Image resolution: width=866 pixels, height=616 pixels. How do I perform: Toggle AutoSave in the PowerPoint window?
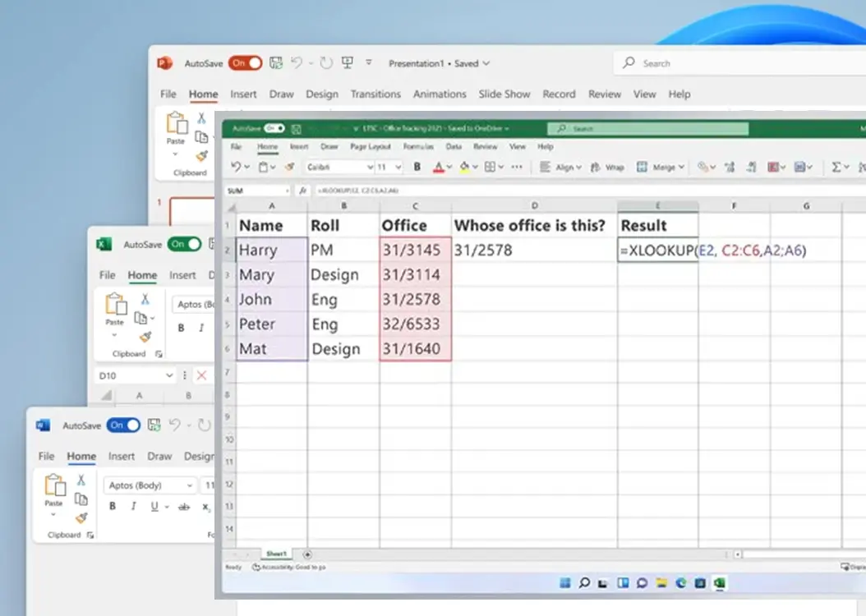(246, 62)
